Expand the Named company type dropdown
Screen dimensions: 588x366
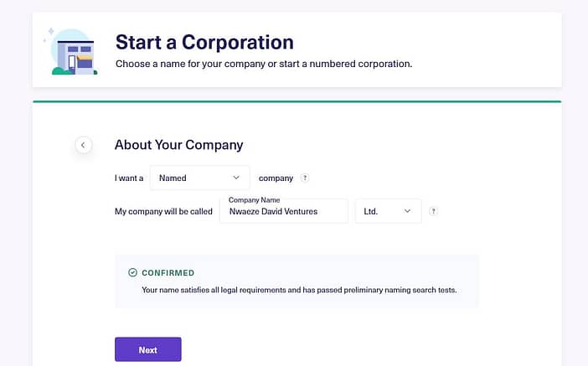click(200, 178)
